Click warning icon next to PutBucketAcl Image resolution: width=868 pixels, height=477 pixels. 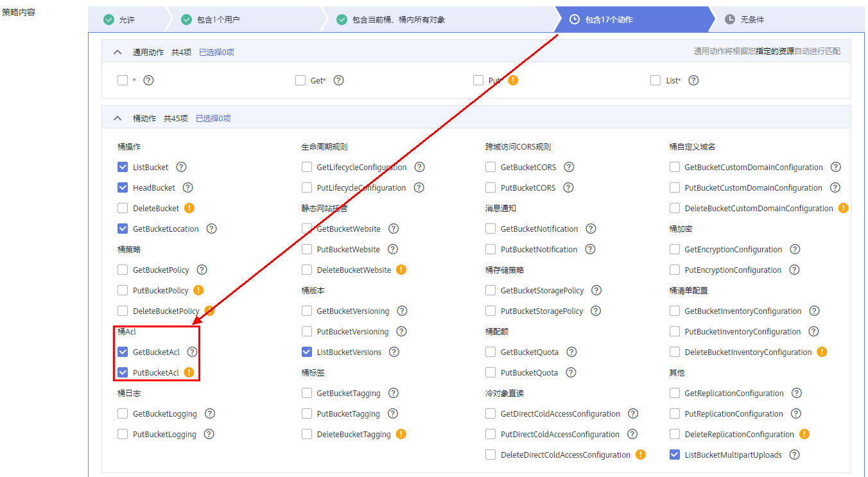tap(189, 372)
